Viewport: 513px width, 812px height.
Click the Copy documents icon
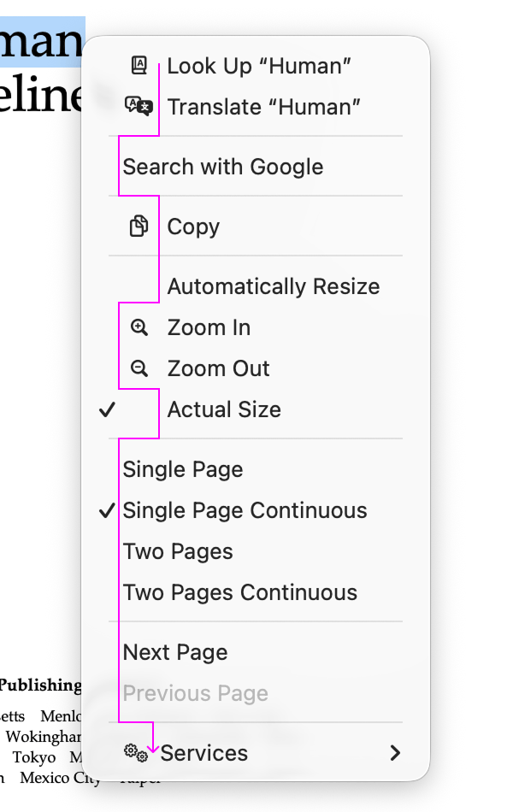click(139, 227)
